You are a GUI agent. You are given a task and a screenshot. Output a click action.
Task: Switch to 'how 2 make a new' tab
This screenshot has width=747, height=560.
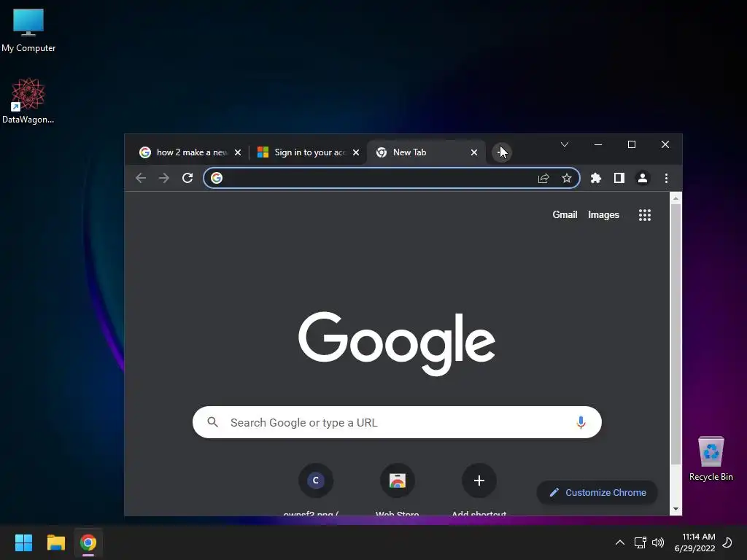click(189, 152)
